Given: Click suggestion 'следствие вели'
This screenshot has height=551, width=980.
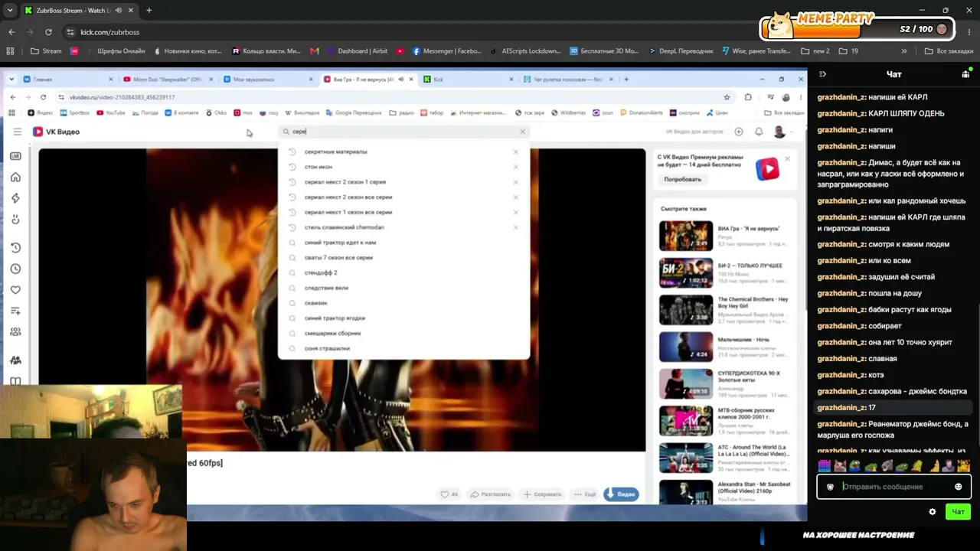Looking at the screenshot, I should tap(326, 288).
